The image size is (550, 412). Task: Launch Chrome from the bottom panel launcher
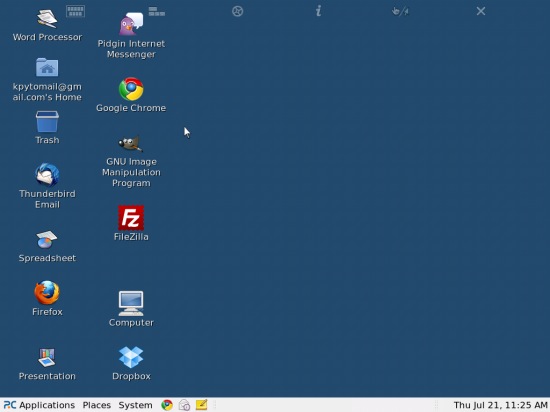pyautogui.click(x=167, y=405)
